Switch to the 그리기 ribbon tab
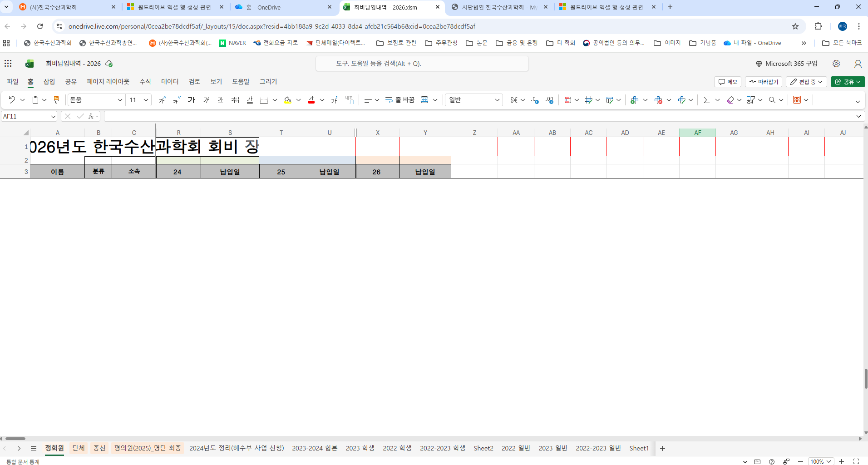The height and width of the screenshot is (465, 868). coord(268,82)
